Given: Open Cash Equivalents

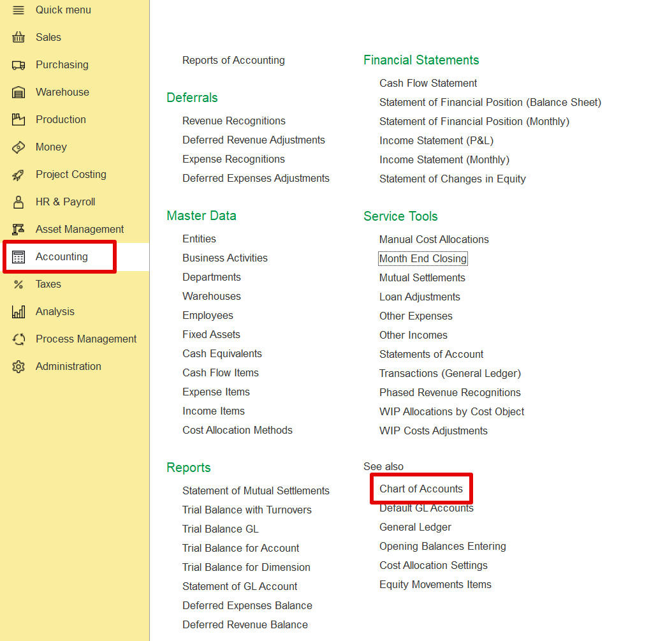Looking at the screenshot, I should click(x=222, y=354).
